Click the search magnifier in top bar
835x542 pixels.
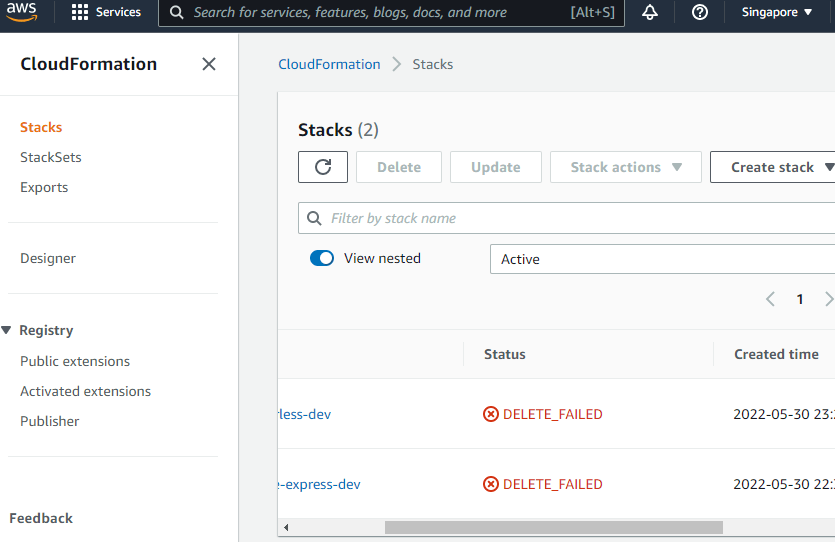[177, 13]
